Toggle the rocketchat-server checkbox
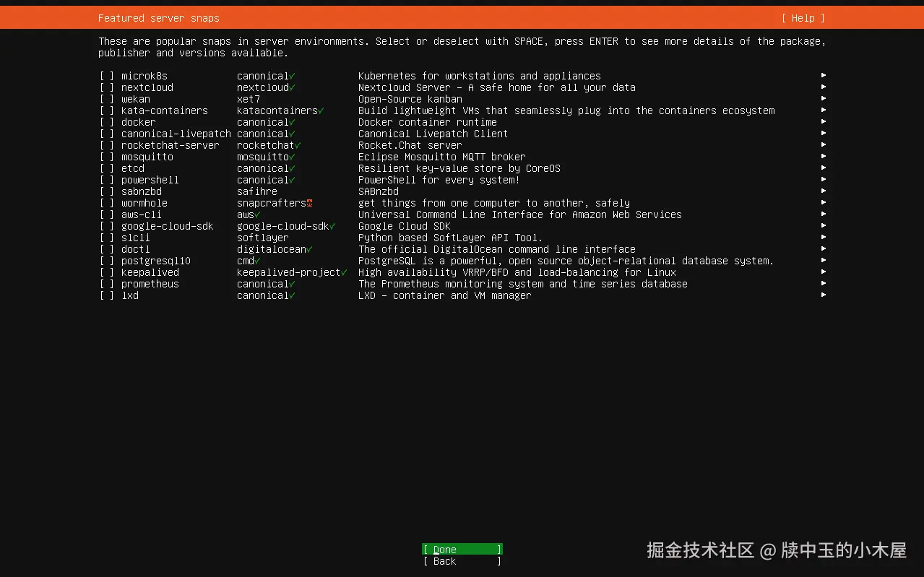This screenshot has height=577, width=924. pos(107,145)
